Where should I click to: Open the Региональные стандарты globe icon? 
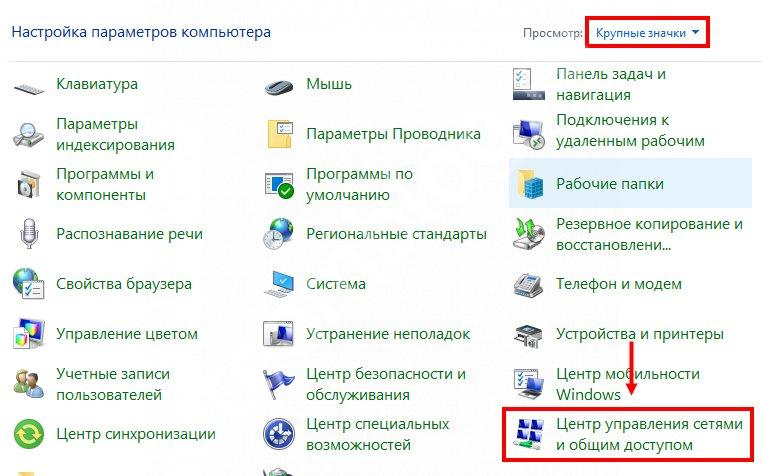point(278,234)
